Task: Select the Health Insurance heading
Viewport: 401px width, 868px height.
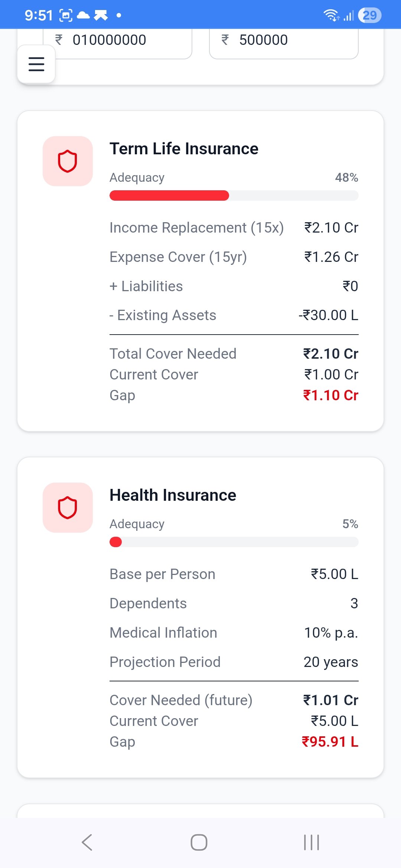Action: click(173, 495)
